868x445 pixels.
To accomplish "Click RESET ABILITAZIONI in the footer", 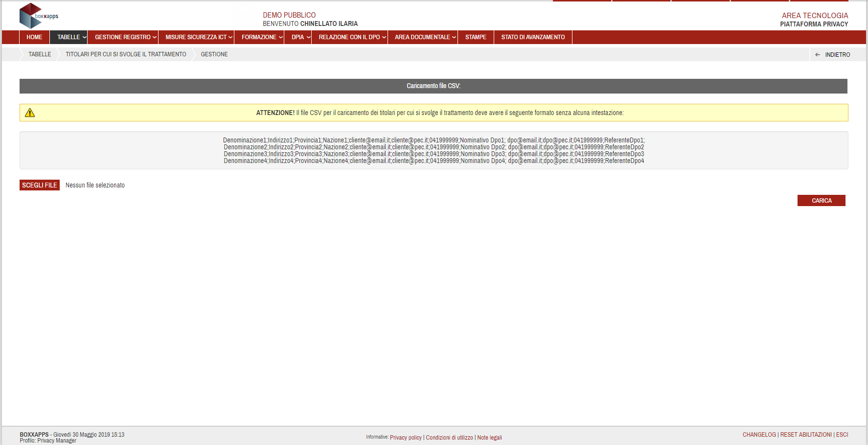I will (x=806, y=435).
